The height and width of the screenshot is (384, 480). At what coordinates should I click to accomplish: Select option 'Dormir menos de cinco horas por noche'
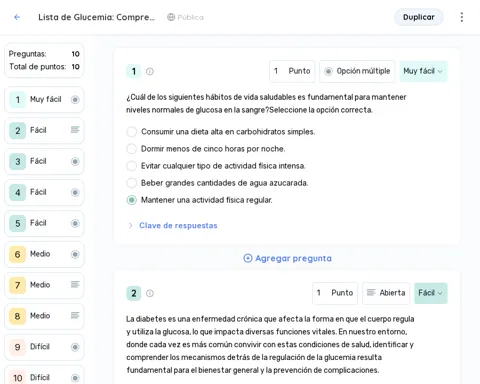[132, 149]
